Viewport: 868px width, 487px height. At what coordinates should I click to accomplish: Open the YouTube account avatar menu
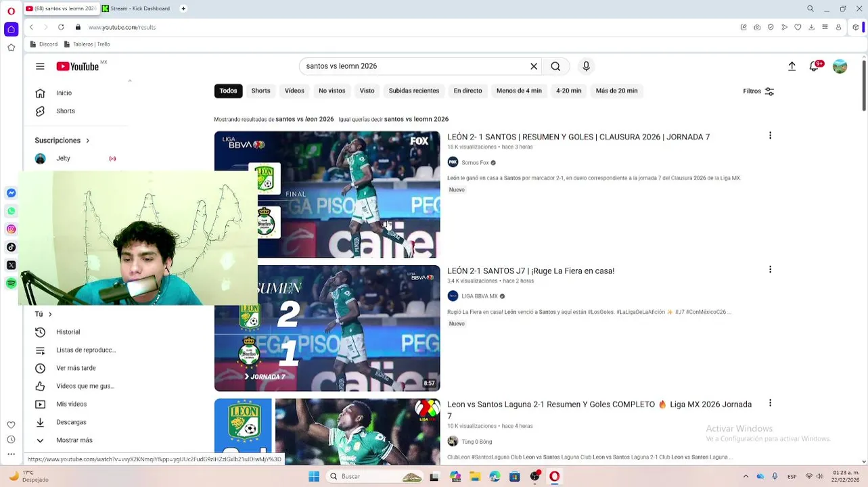pos(840,66)
